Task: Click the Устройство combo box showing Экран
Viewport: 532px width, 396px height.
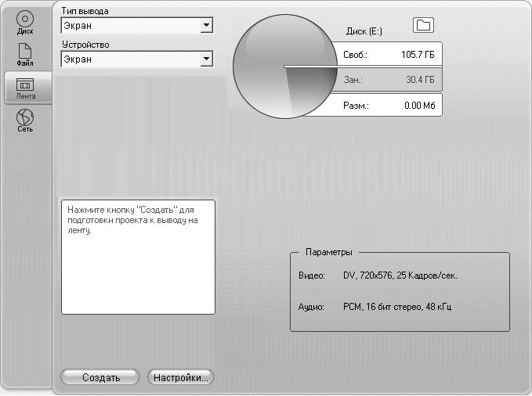Action: point(130,59)
